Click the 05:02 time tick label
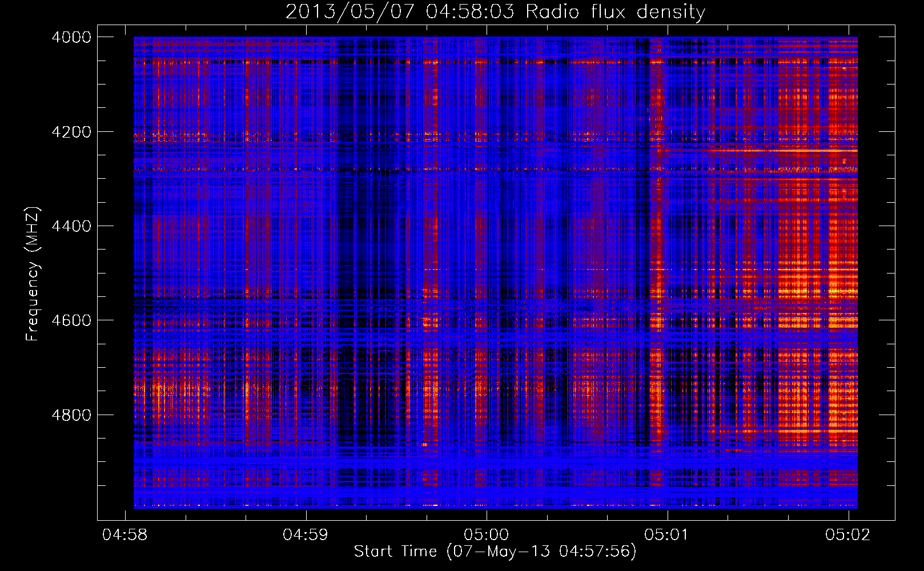924x571 pixels. pyautogui.click(x=848, y=535)
